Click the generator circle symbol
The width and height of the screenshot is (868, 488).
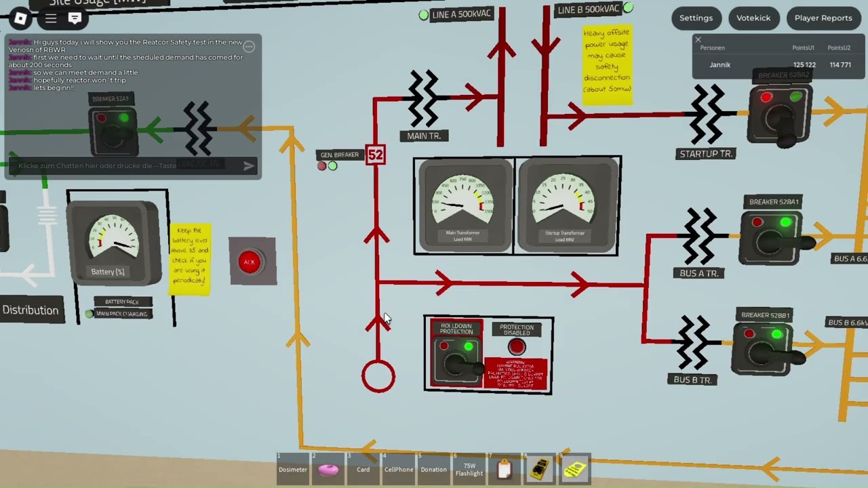coord(378,377)
